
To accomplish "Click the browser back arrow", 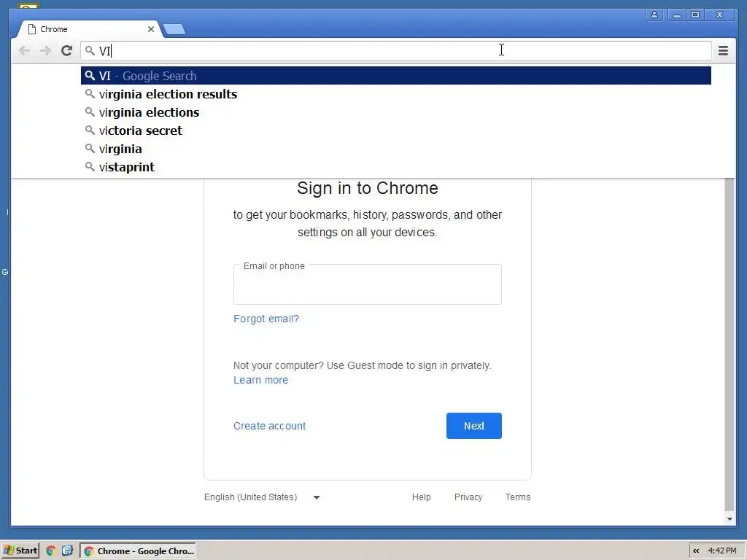I will (x=24, y=50).
